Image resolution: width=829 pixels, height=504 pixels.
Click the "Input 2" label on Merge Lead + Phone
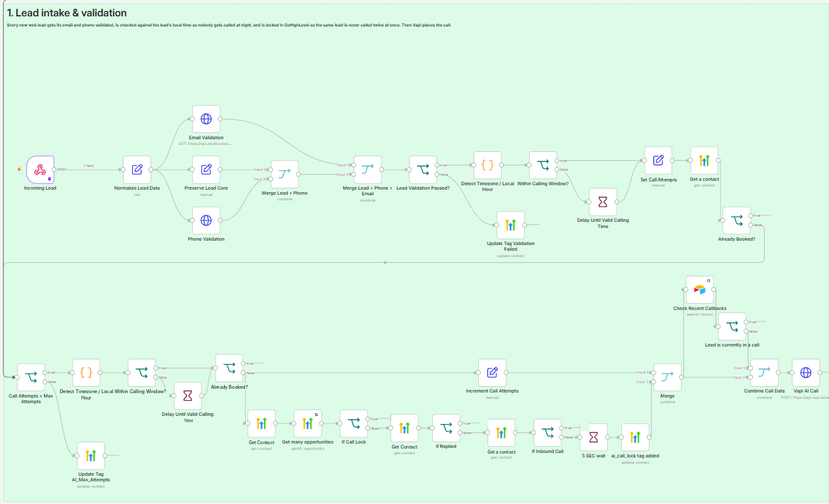[260, 180]
